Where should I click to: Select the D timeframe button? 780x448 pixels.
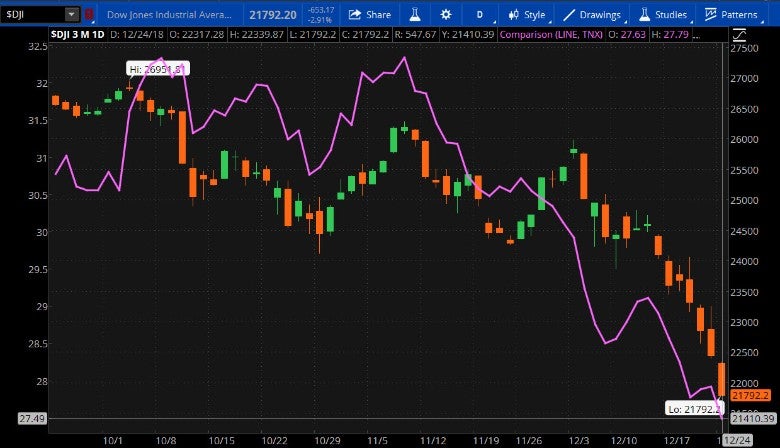pyautogui.click(x=480, y=15)
